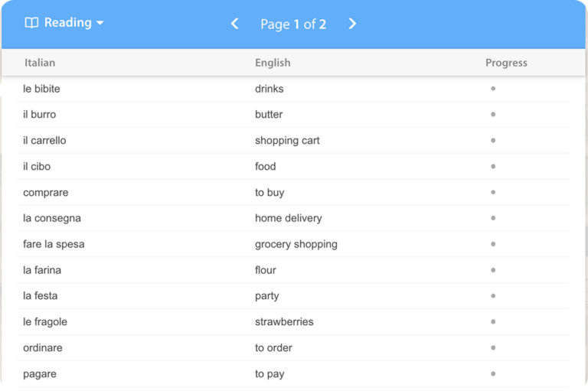588x391 pixels.
Task: Click the English translation home delivery
Action: [x=288, y=218]
